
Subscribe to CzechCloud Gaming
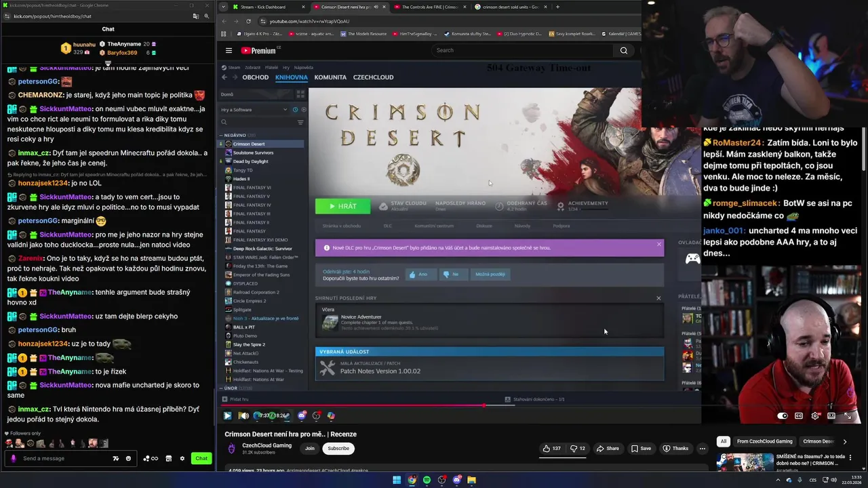pos(338,448)
